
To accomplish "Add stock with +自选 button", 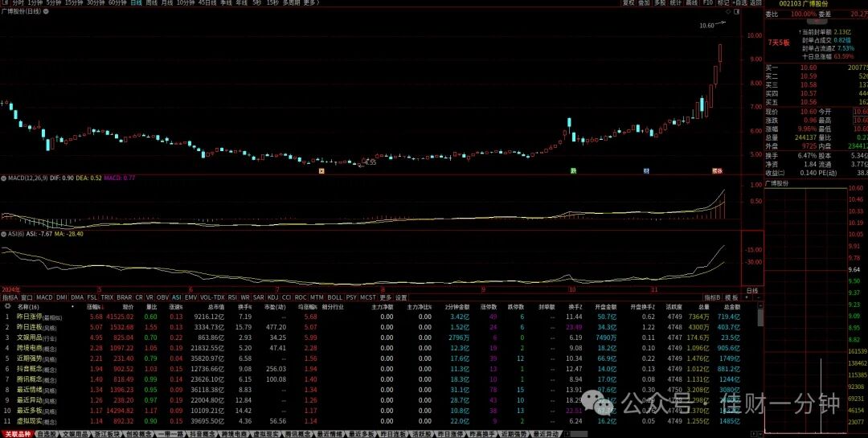I will coord(739,2).
